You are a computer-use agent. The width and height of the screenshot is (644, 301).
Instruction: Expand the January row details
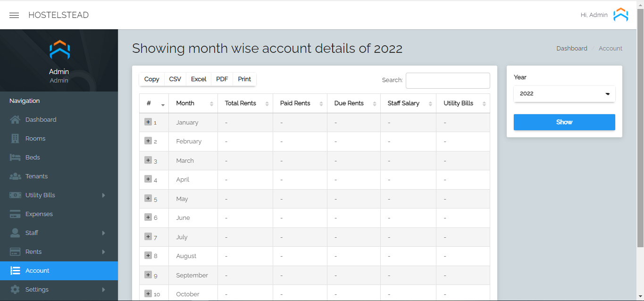click(148, 122)
